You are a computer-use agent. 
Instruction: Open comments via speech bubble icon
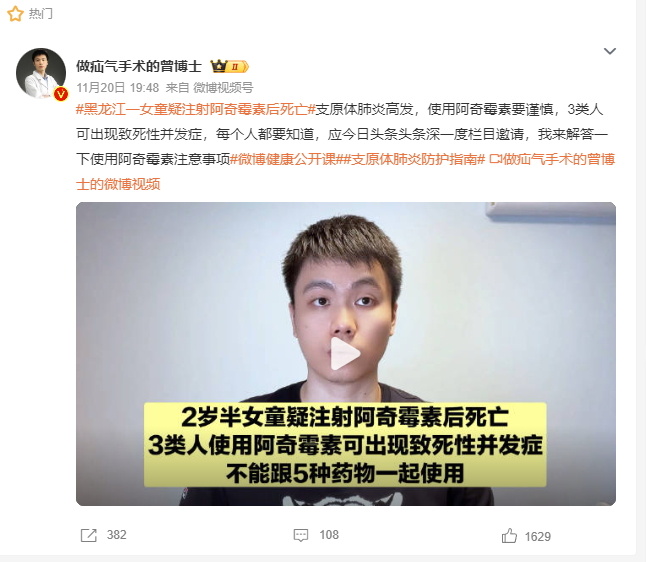point(301,535)
